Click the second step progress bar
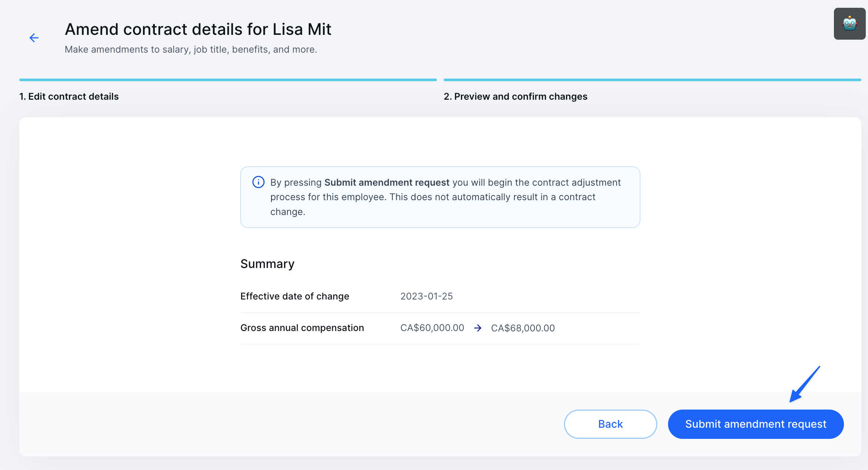Image resolution: width=868 pixels, height=470 pixels. click(x=652, y=80)
